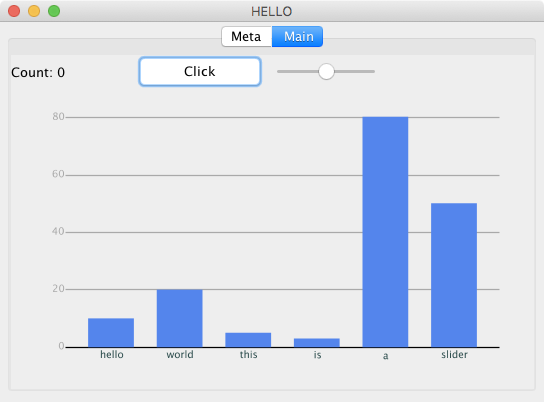Select the world bar in chart

(x=180, y=318)
